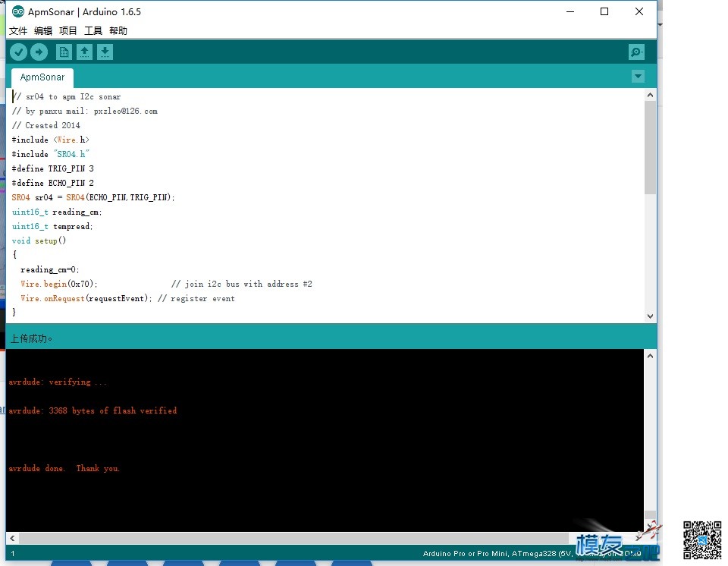Close the Arduino window
Viewport: 728px width, 566px height.
(639, 11)
